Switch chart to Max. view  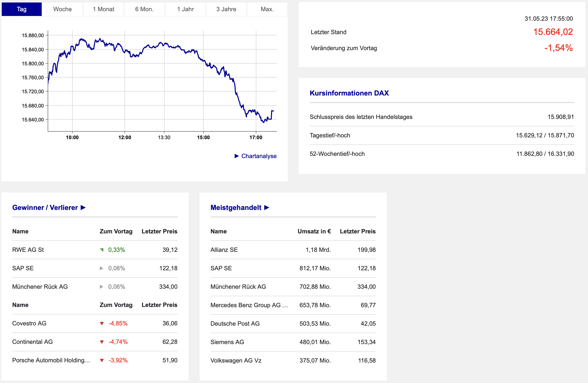tap(267, 9)
